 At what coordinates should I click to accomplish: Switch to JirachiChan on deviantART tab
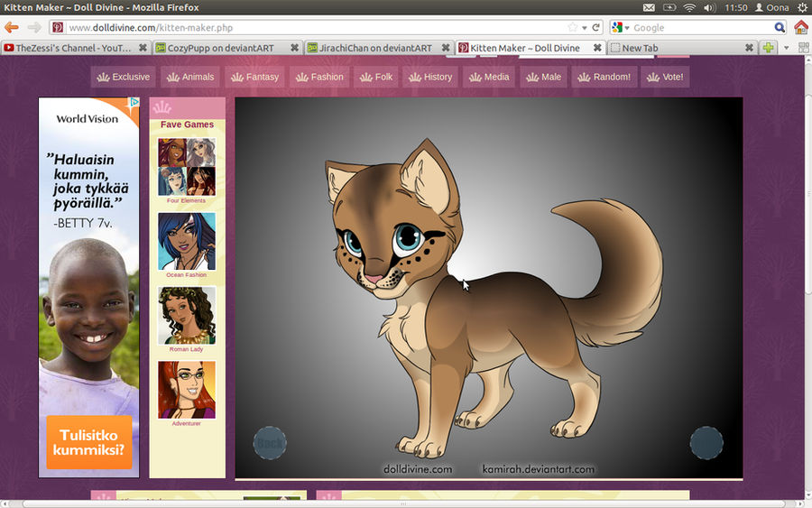point(379,48)
